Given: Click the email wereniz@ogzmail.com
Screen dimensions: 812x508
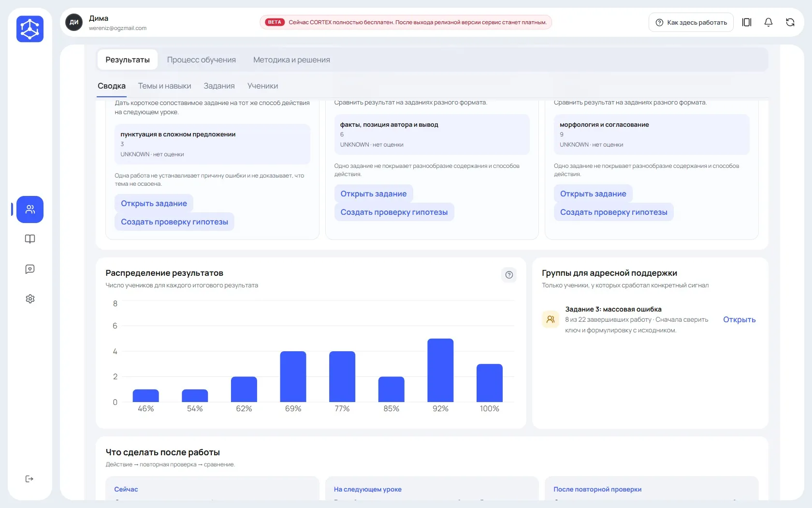Looking at the screenshot, I should point(117,28).
